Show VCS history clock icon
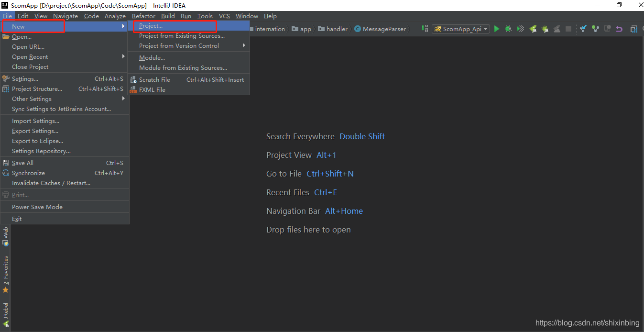The image size is (644, 332). [607, 29]
